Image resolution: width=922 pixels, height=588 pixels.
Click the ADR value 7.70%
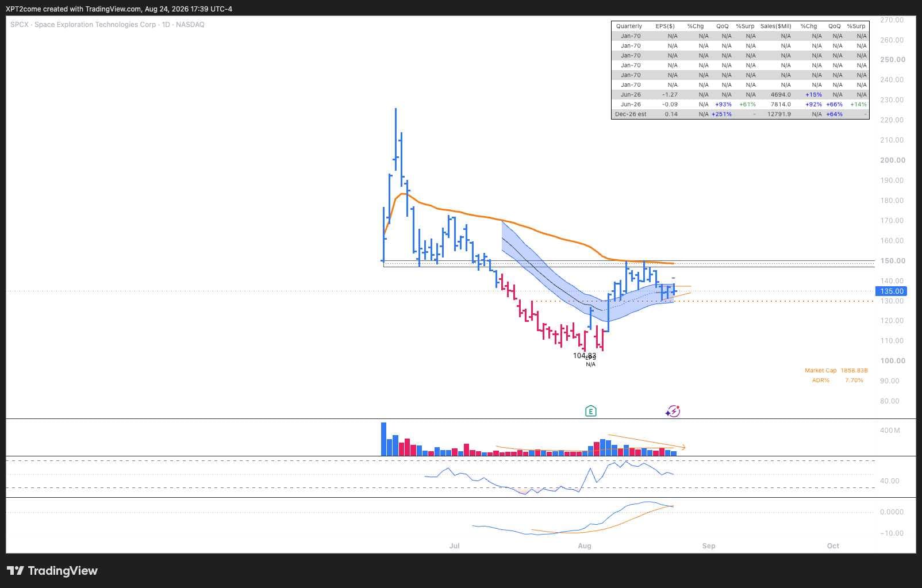point(854,381)
